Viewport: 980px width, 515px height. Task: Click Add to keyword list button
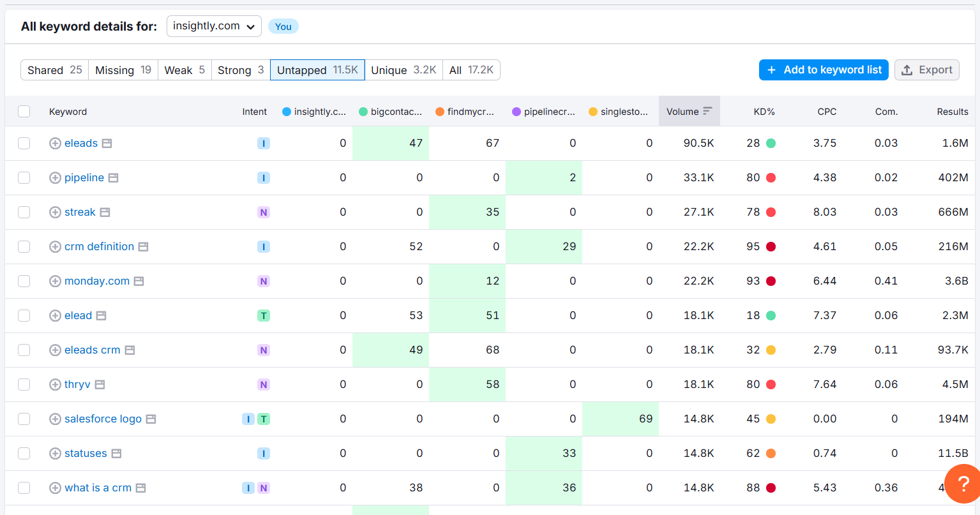(x=824, y=70)
